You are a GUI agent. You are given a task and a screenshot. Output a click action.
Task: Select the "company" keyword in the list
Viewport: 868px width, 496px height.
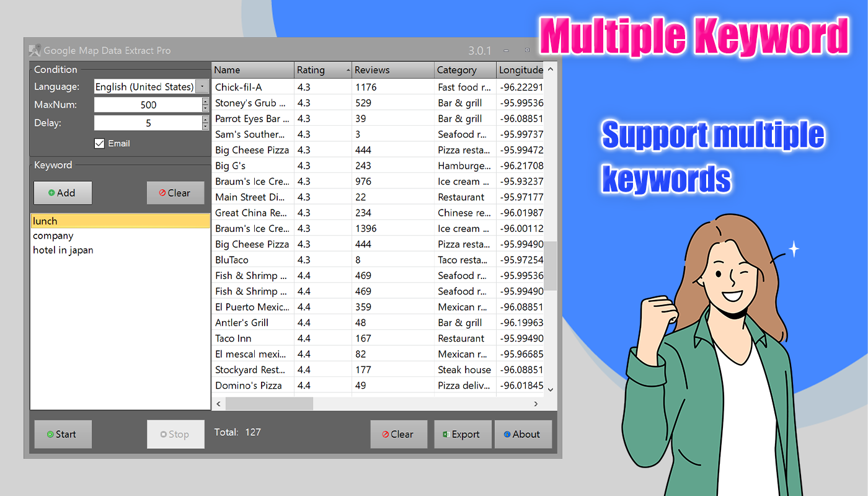click(x=53, y=236)
